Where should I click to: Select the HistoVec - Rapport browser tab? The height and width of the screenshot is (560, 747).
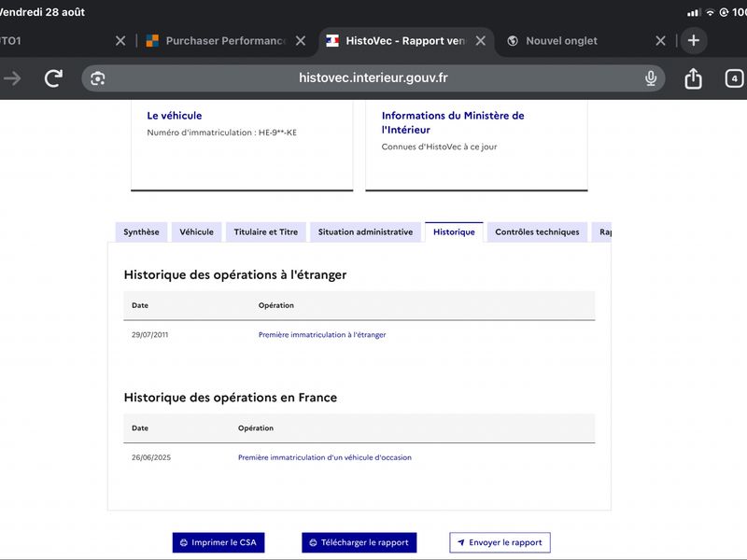click(x=405, y=41)
